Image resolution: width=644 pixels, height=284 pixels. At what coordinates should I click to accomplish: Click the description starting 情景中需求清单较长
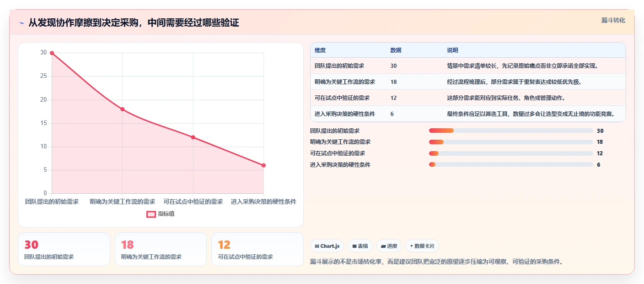tap(522, 66)
